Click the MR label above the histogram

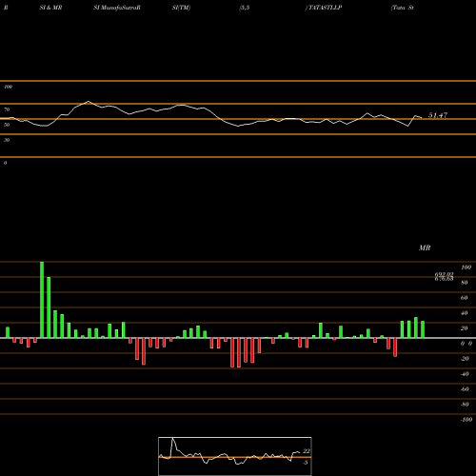(425, 248)
